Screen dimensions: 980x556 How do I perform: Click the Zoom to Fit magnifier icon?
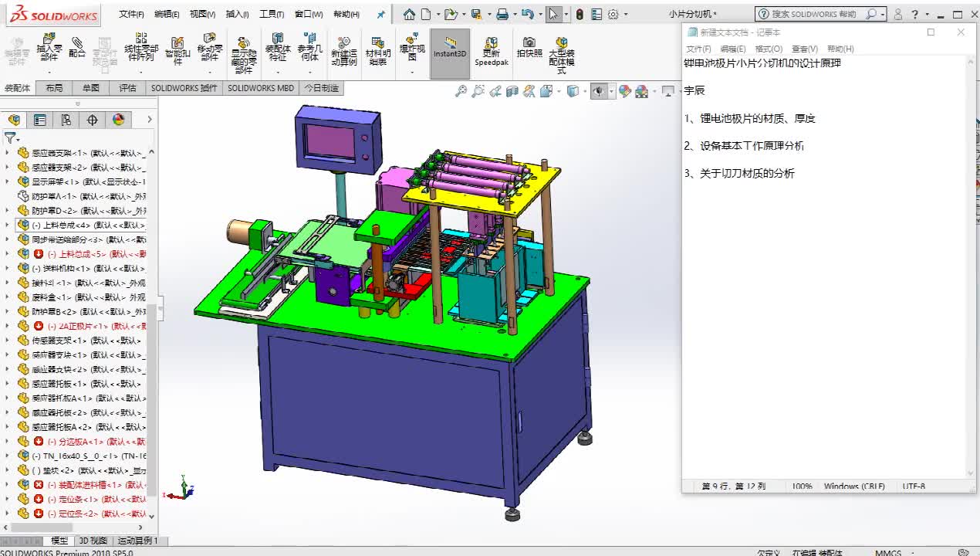point(461,91)
